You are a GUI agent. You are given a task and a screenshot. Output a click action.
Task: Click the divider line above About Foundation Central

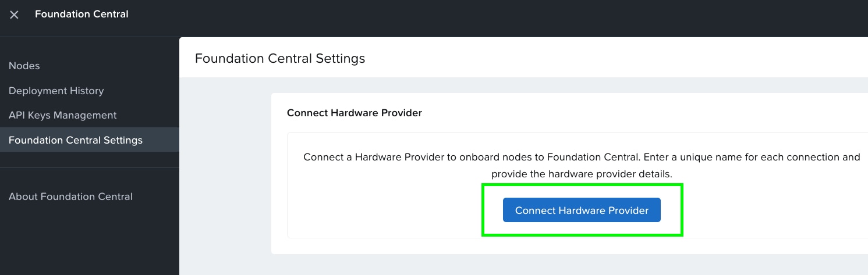(x=90, y=168)
